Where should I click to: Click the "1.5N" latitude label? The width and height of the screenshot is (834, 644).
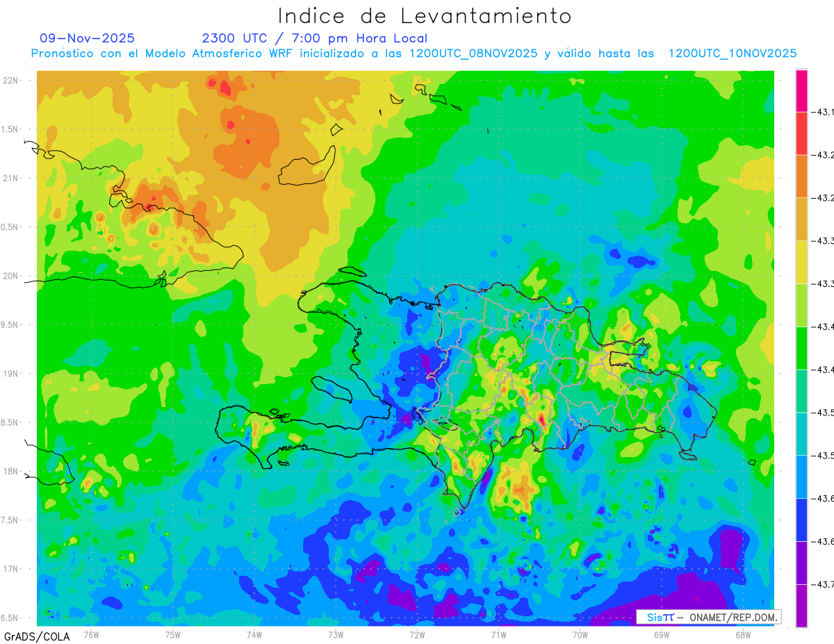10,129
